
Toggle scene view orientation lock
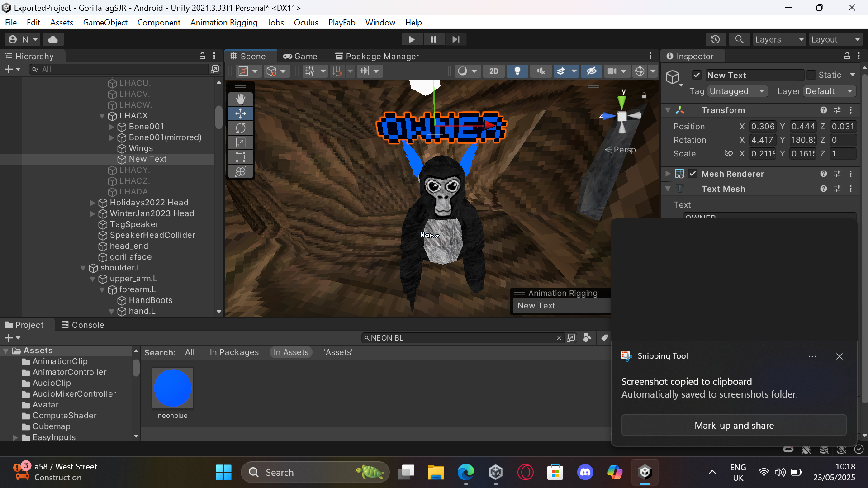pos(644,95)
